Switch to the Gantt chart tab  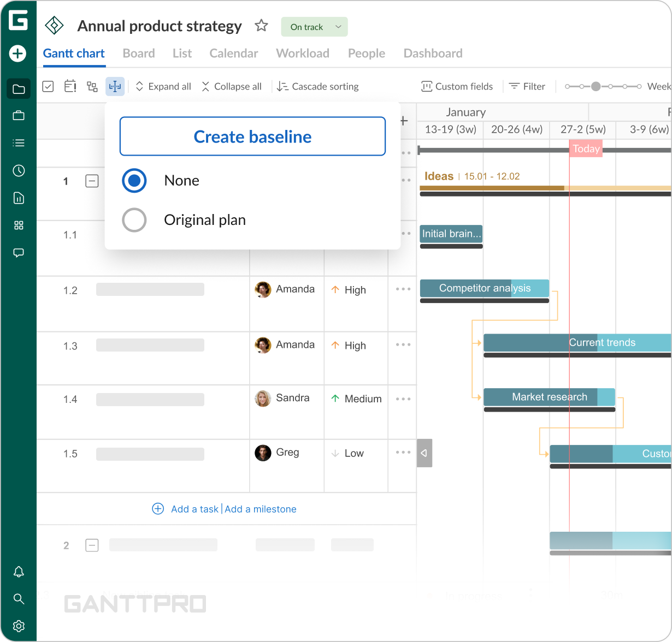pos(74,53)
